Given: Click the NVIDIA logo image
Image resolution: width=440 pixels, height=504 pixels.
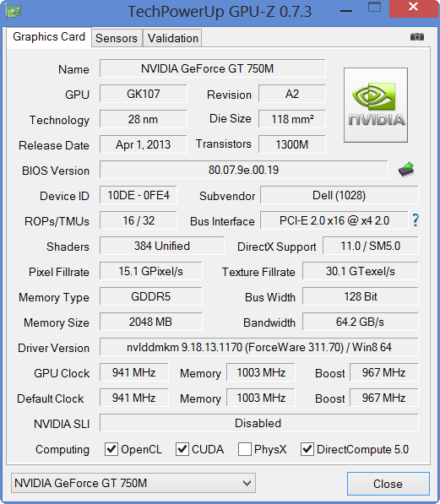Looking at the screenshot, I should pos(376,106).
